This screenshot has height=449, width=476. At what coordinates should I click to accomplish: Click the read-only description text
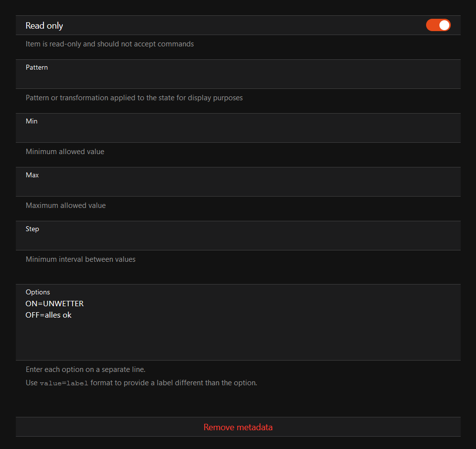(x=110, y=44)
